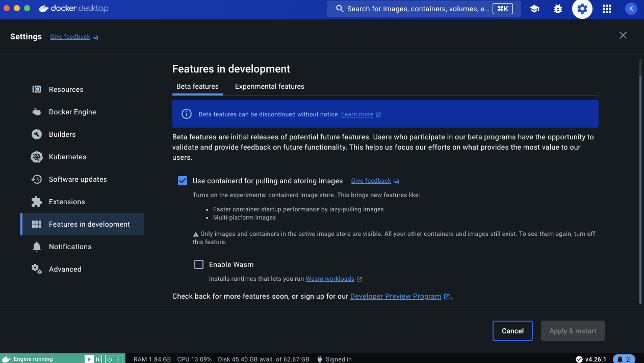Click the v4.26.1 version label
Screen dimensions: 644x363
pos(596,359)
